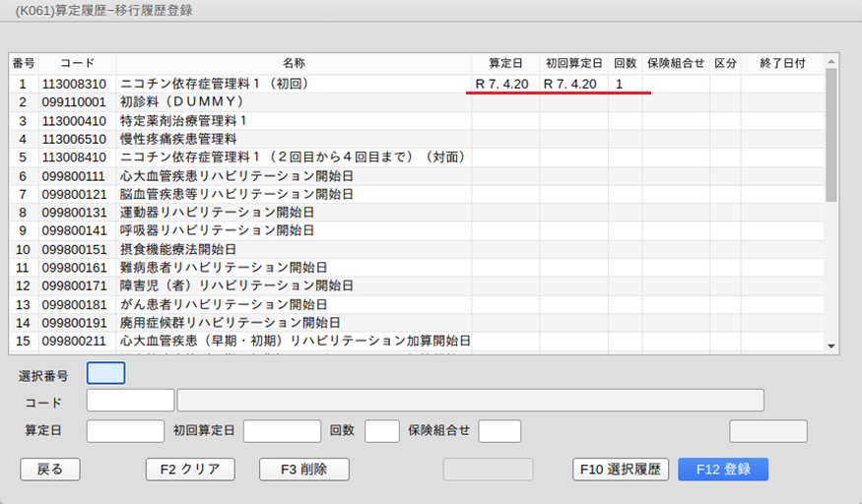The width and height of the screenshot is (862, 504).
Task: Click the 算定日 input field
Action: tap(125, 431)
